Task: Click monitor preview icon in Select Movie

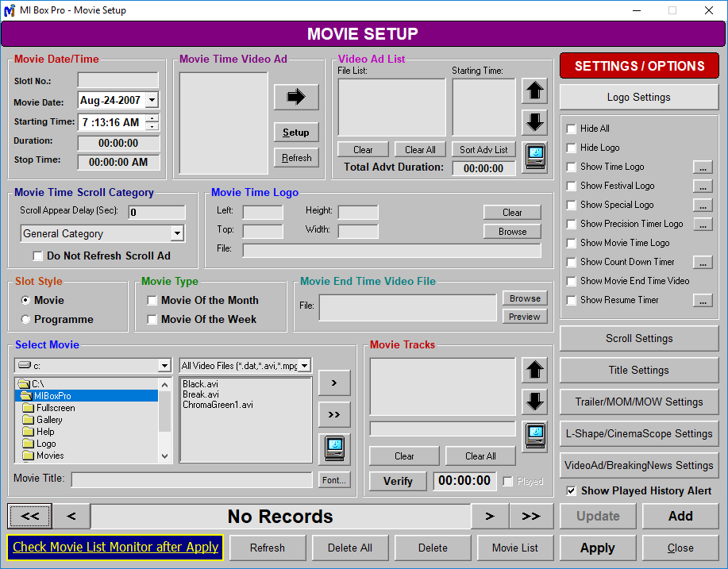Action: point(334,448)
